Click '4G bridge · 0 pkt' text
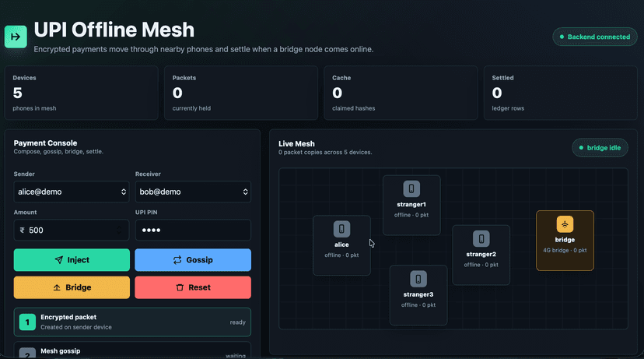 click(565, 250)
